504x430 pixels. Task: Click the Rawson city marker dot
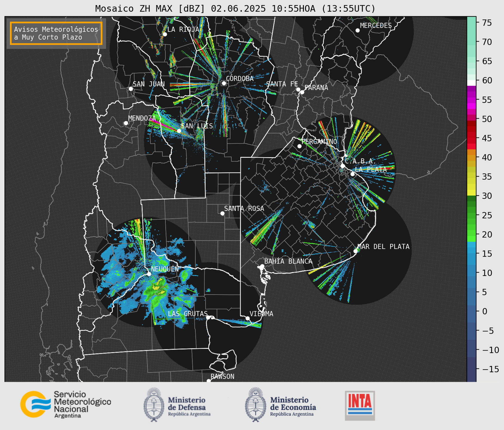pyautogui.click(x=209, y=381)
